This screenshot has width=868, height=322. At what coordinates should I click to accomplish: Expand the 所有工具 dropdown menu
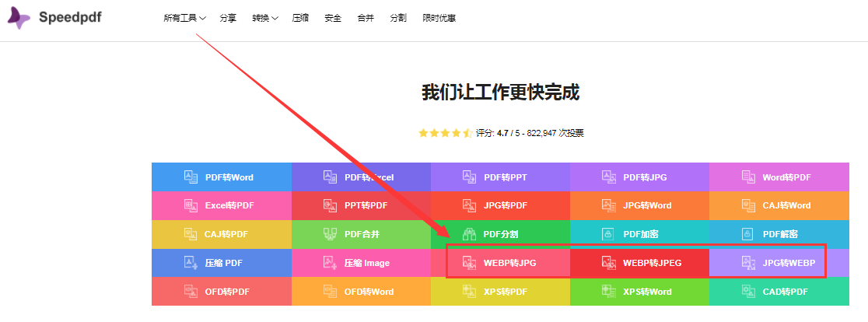(185, 18)
